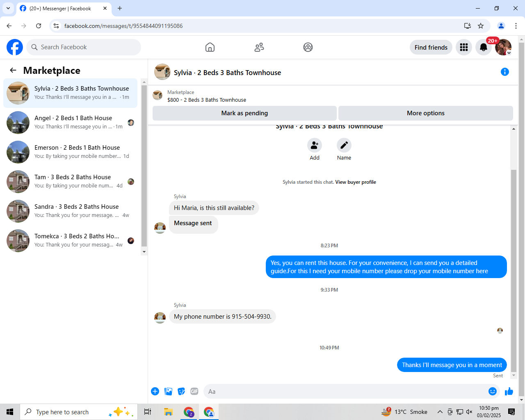Bookmark this page with the star

pos(481,26)
